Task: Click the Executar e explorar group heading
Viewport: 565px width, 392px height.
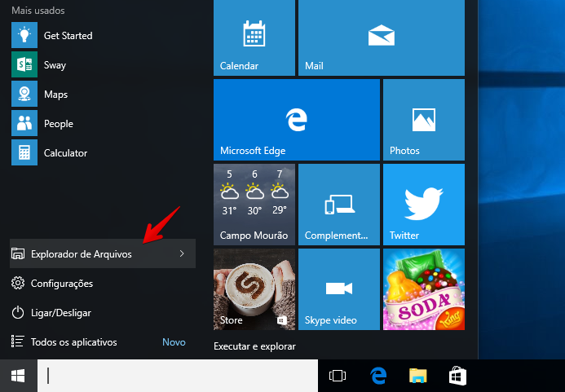Action: pos(254,346)
